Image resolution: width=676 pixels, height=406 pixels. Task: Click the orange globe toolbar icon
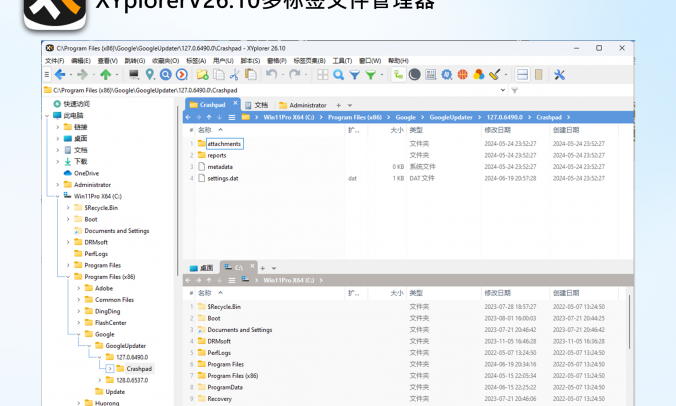click(x=463, y=75)
